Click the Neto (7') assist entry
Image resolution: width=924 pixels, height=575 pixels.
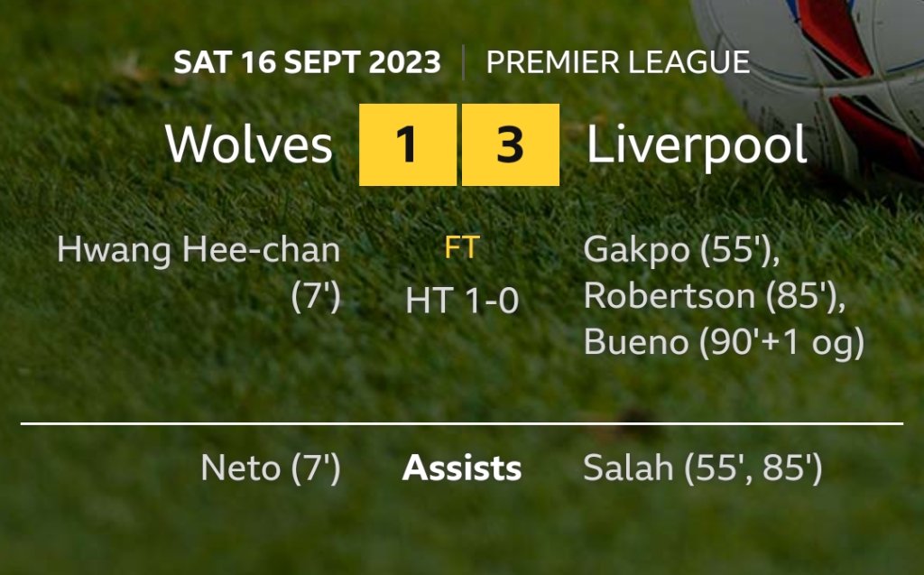click(271, 468)
